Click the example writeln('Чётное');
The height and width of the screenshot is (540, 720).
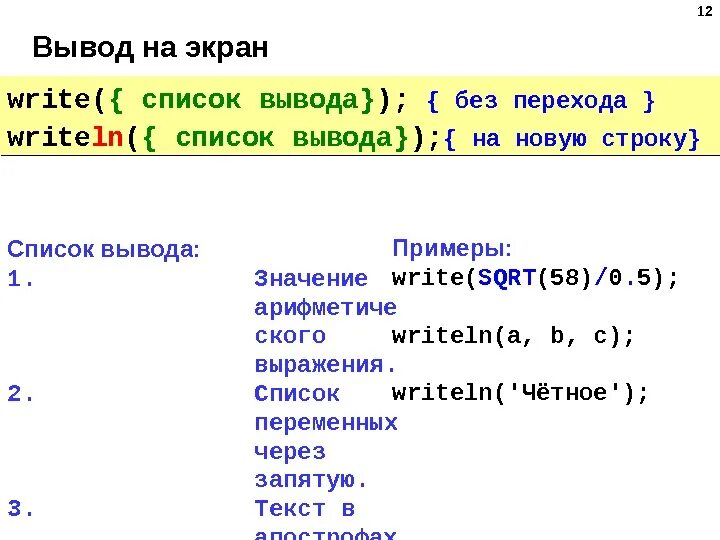pyautogui.click(x=520, y=393)
